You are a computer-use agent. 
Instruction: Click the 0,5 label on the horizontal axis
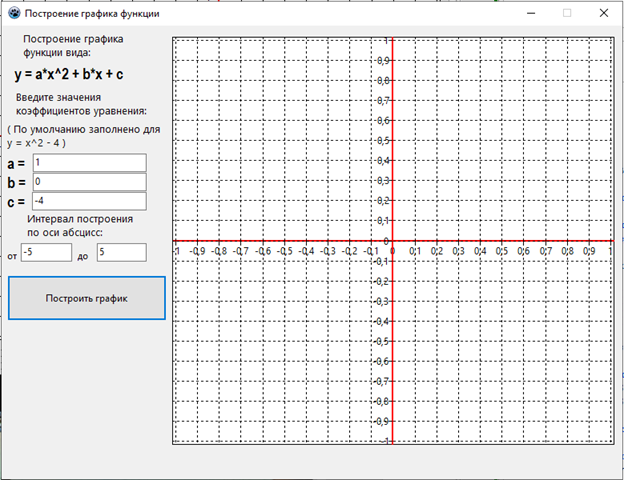(x=502, y=251)
